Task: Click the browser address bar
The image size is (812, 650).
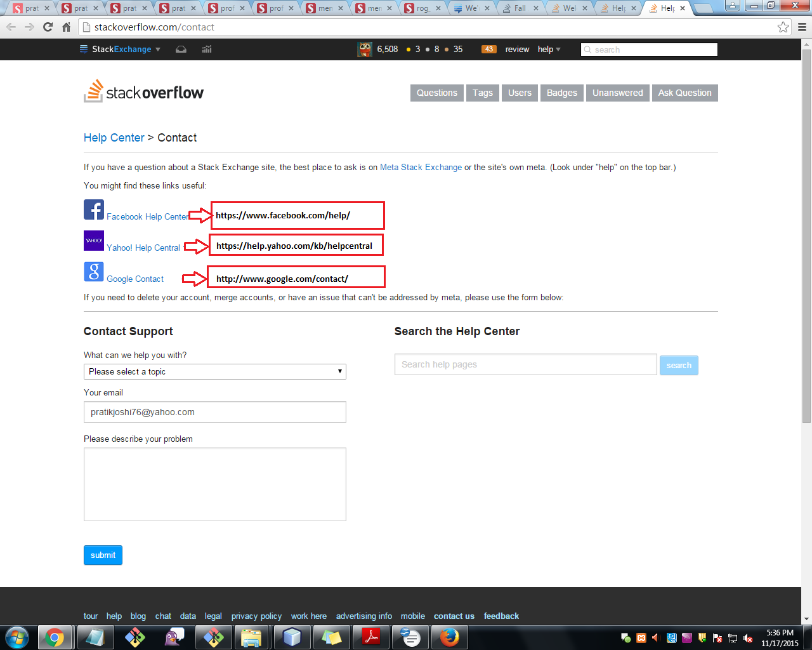Action: (435, 27)
